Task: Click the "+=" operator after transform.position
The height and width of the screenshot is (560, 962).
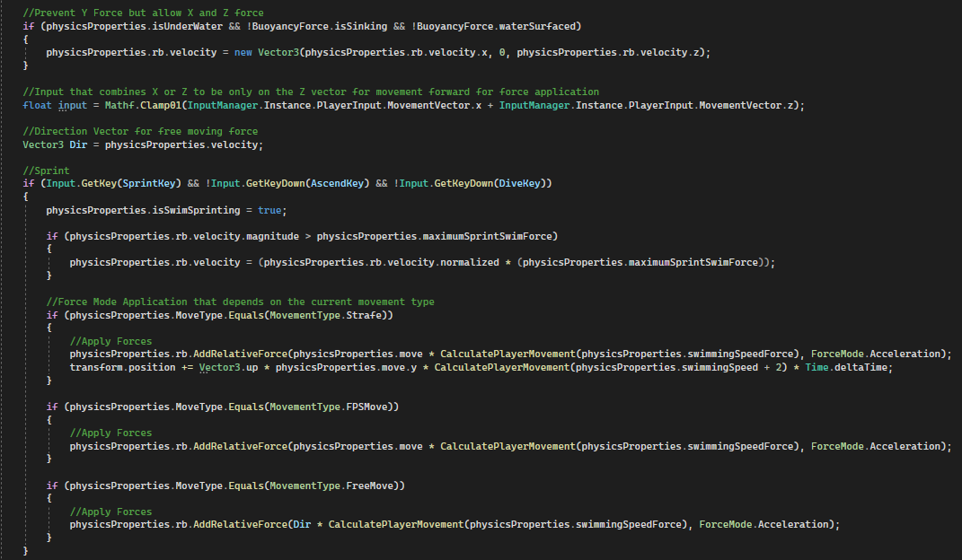Action: click(x=187, y=368)
